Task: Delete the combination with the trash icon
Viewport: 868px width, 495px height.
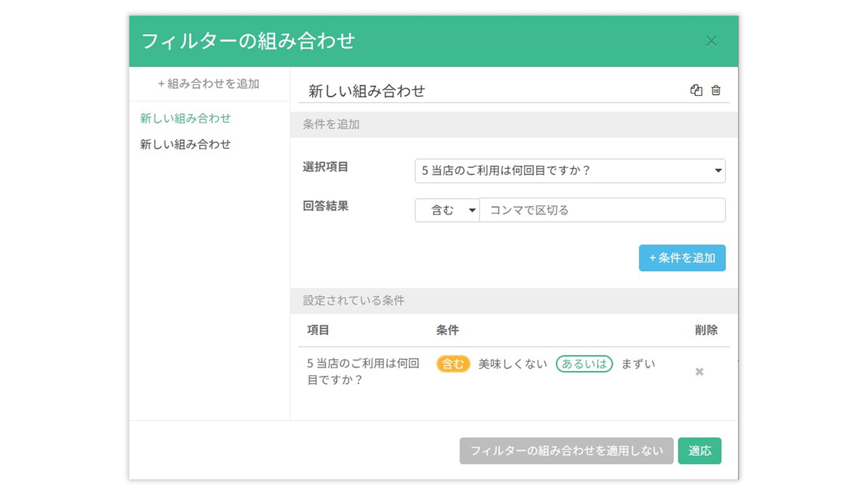Action: 716,90
